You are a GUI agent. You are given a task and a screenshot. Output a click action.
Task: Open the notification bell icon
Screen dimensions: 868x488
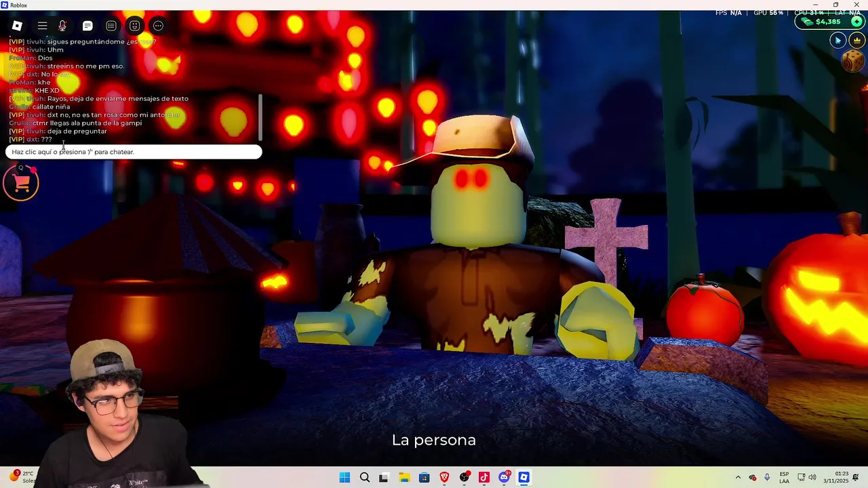[x=856, y=477]
